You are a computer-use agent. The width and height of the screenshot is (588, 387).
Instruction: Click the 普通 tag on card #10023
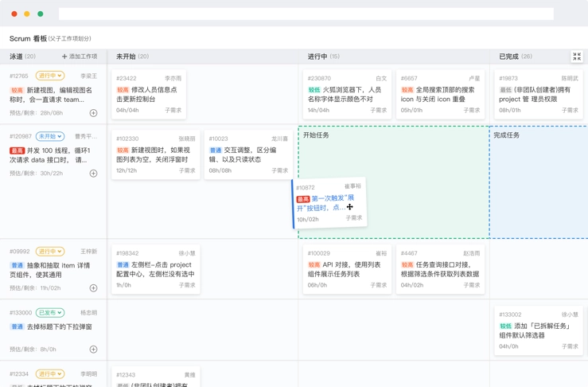(x=216, y=150)
